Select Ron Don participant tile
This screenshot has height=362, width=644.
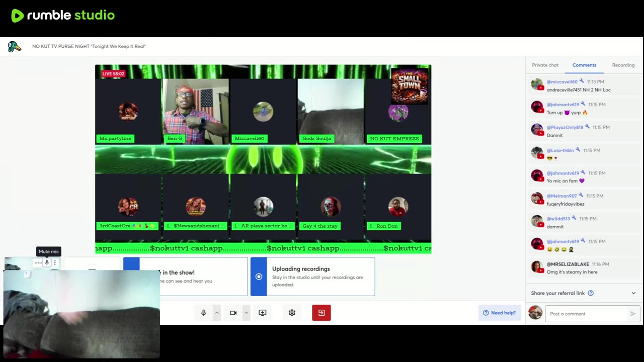coord(398,206)
